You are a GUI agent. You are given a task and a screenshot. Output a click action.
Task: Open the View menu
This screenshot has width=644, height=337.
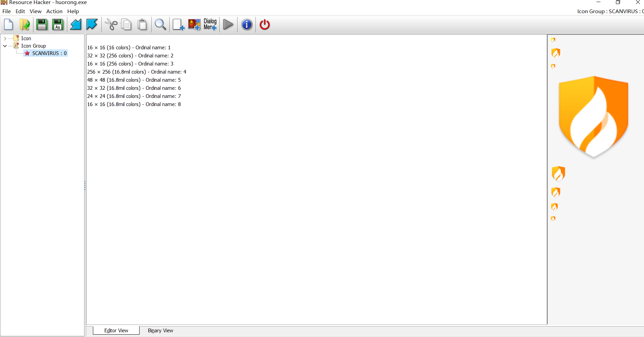pyautogui.click(x=35, y=11)
